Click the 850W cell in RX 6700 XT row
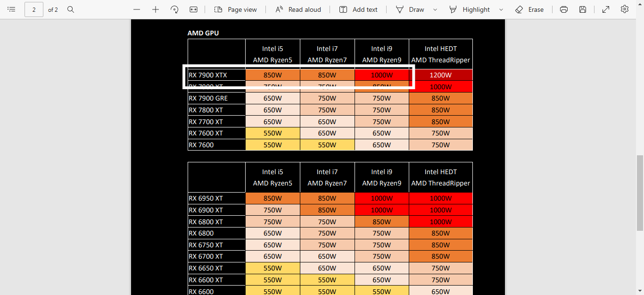Screen dimensions: 644x295 click(x=441, y=256)
